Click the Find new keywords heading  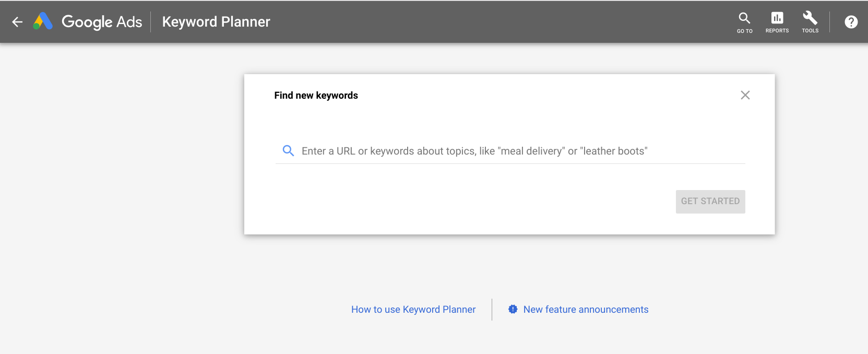click(x=316, y=96)
